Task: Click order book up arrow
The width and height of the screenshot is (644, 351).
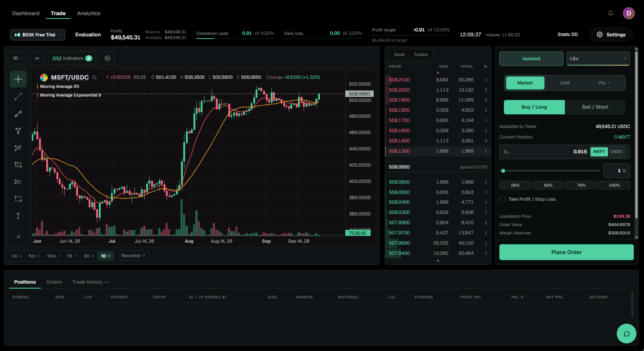Action: (x=438, y=72)
